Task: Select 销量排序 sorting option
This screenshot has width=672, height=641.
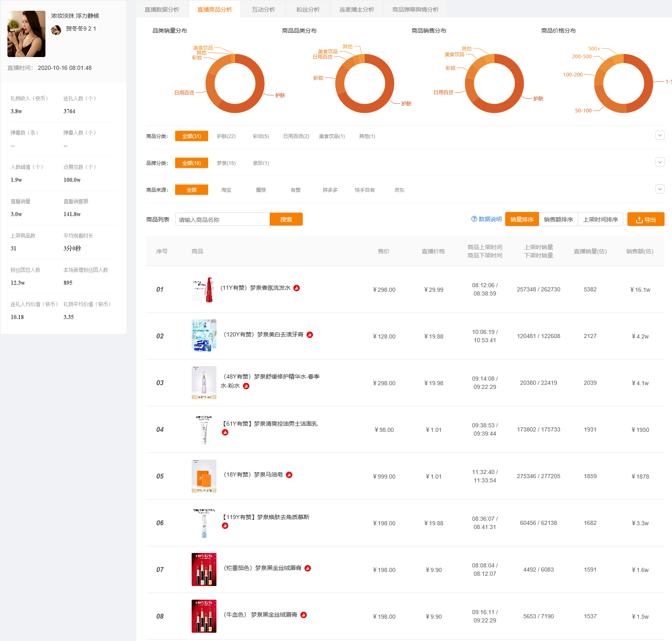Action: [522, 219]
